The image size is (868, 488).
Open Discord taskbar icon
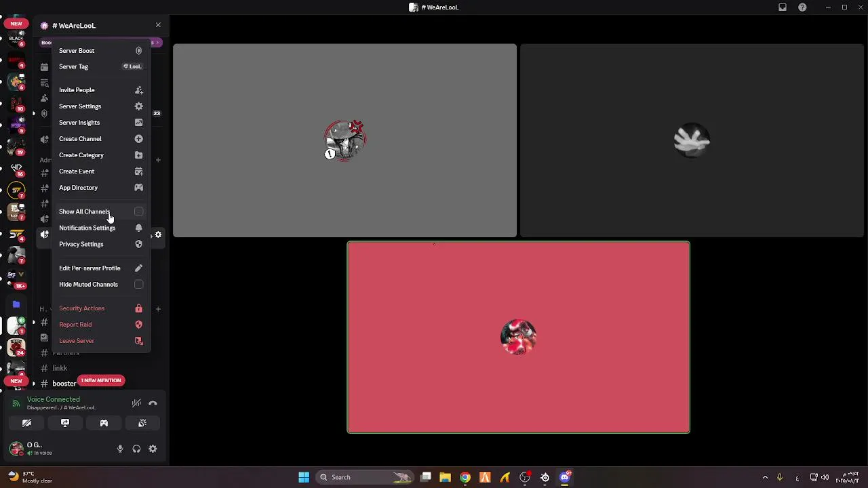565,477
